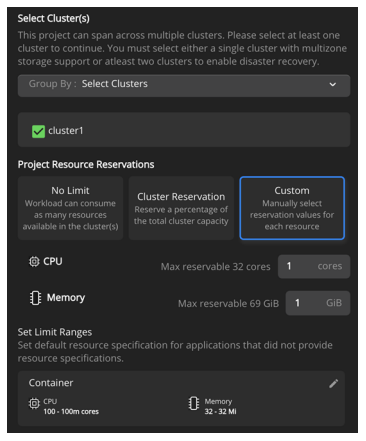Screen dimensions: 366x441
Task: Click the Set Limit Ranges heading
Action: click(x=55, y=332)
